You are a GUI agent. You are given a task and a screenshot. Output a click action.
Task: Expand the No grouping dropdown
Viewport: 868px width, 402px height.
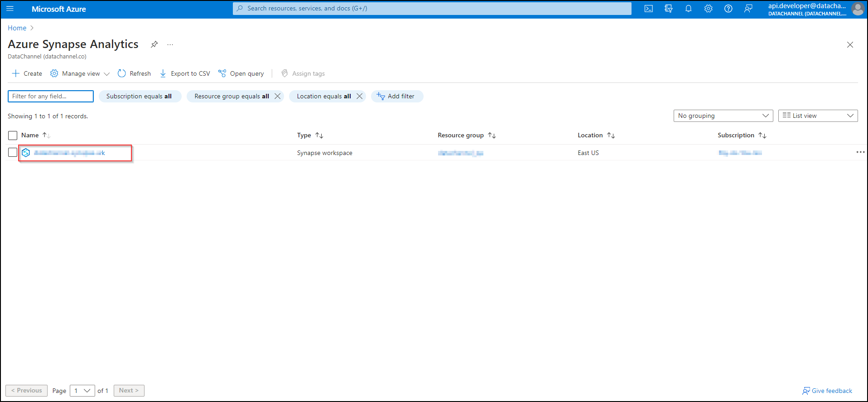point(723,116)
